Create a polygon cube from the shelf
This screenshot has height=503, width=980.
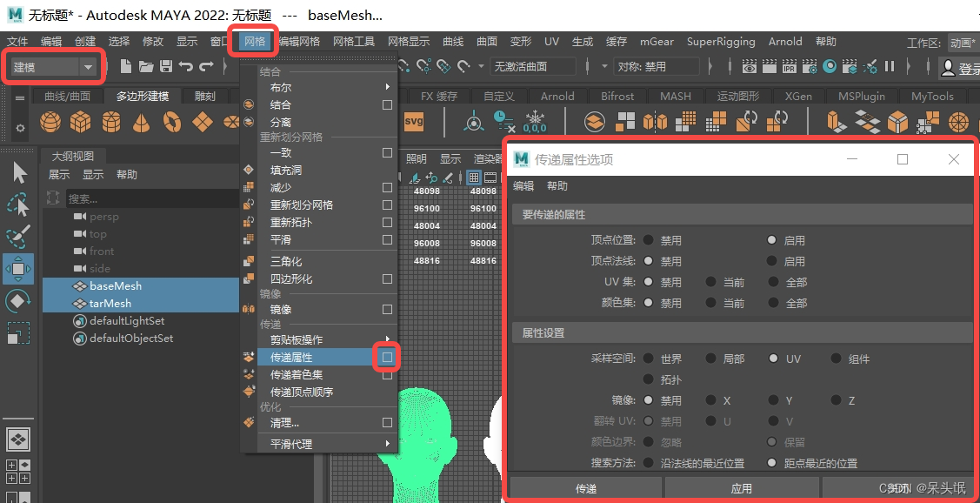point(81,121)
